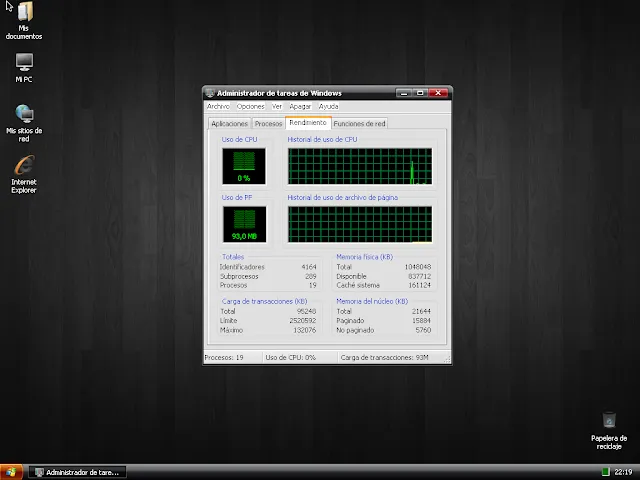The image size is (640, 480).
Task: Click status bar Carga de transacciones: 93M
Action: (384, 358)
